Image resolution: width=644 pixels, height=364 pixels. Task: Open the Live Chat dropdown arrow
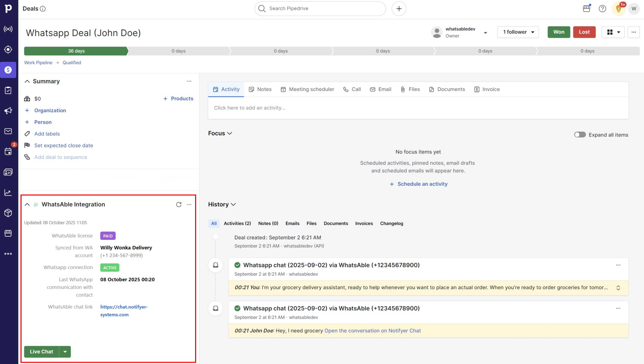[x=65, y=352]
